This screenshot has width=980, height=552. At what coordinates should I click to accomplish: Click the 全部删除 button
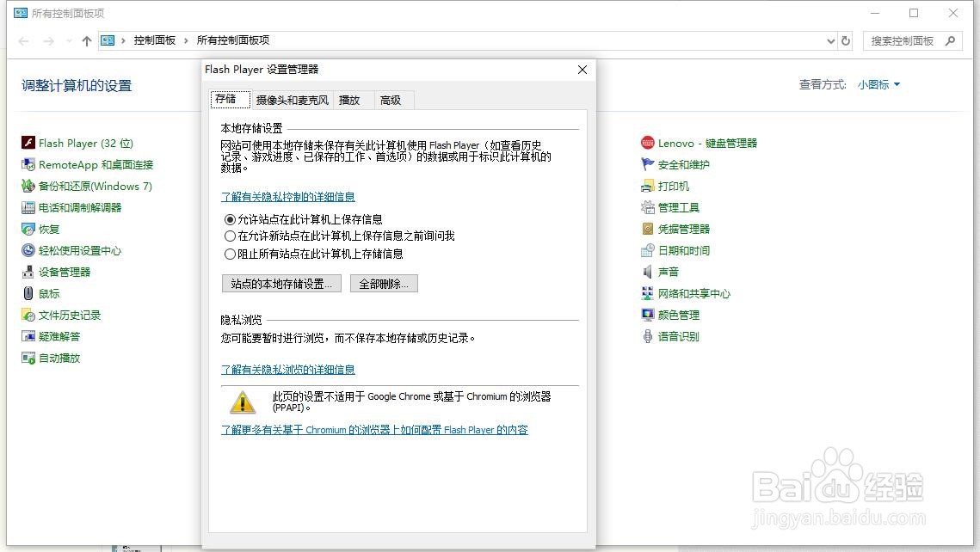coord(384,284)
